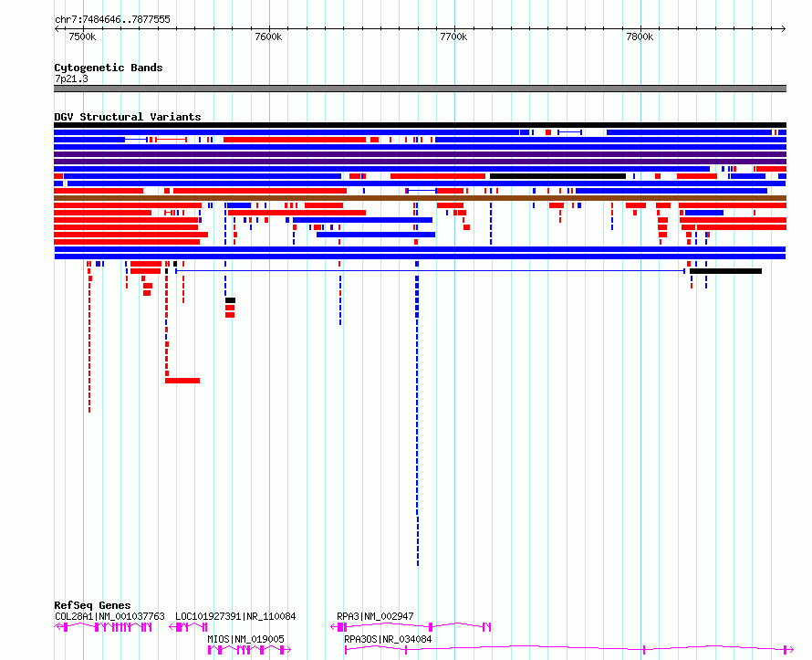Click the small black variant block near 7578k
812x660 pixels.
(231, 300)
